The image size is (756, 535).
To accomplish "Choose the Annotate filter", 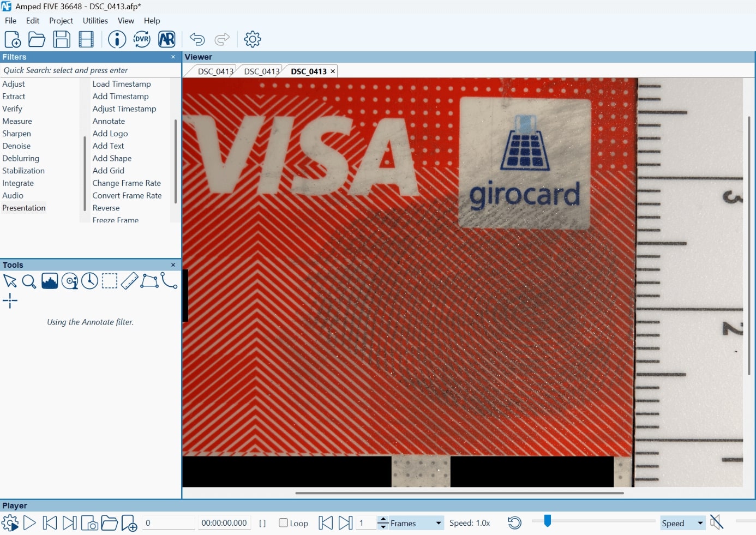I will pos(109,121).
